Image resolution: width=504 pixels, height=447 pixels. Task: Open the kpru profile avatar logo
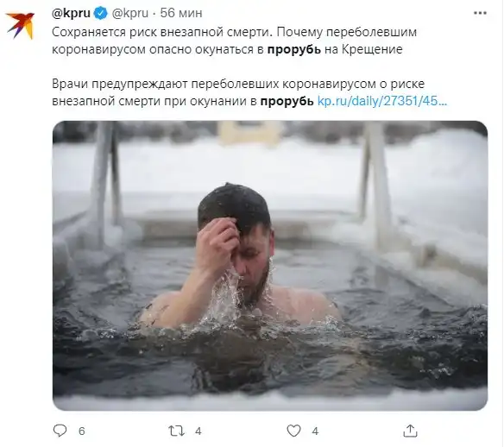click(20, 25)
